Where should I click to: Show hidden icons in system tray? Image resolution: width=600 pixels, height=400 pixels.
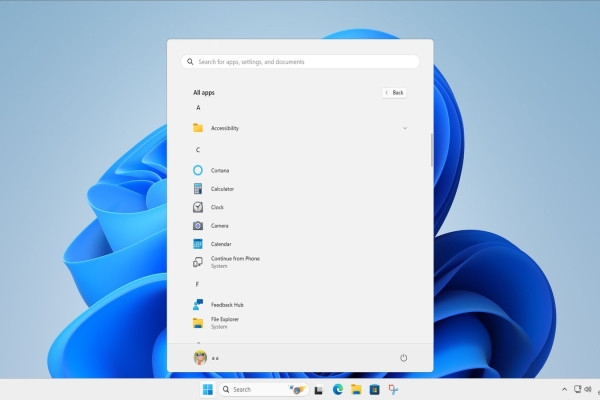point(564,389)
